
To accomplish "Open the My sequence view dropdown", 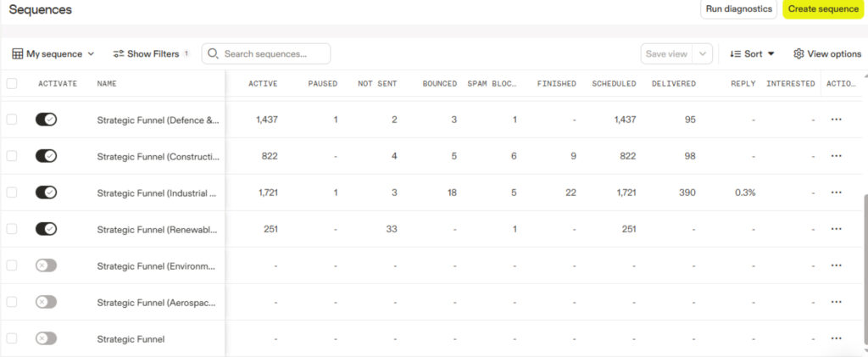I will click(x=53, y=53).
